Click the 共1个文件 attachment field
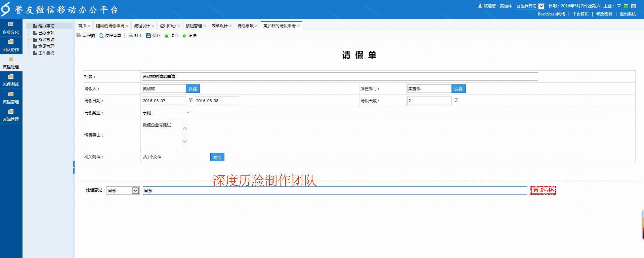This screenshot has height=258, width=644. 176,157
